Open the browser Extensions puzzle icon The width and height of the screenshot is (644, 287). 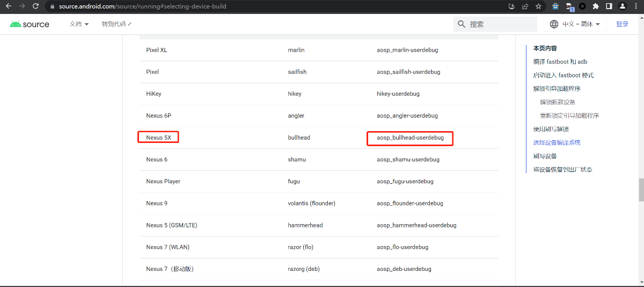(596, 6)
